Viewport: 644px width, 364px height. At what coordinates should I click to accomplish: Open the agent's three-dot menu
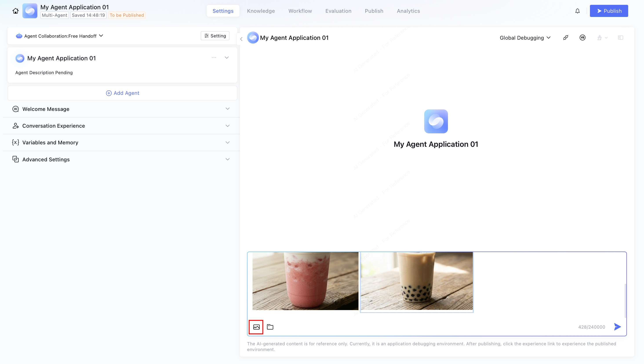(x=214, y=58)
